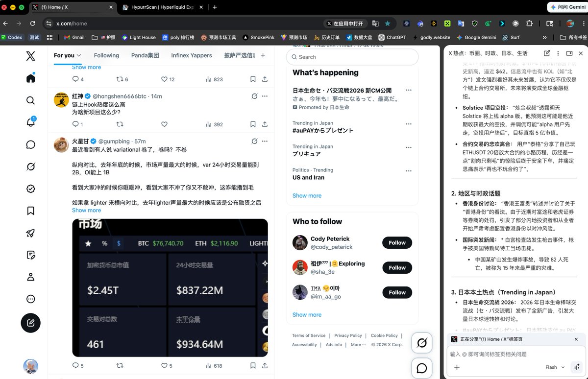Close the shared tab chip in Gemini
The image size is (588, 379).
576,339
